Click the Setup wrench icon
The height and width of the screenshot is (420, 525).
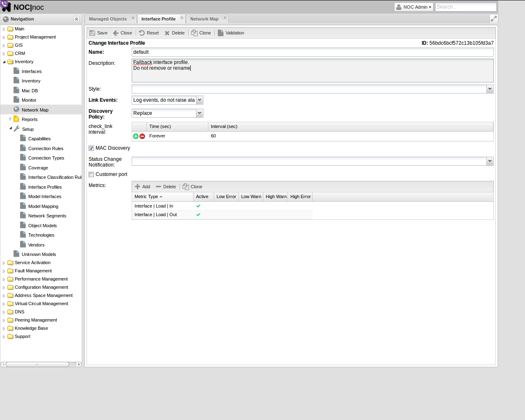click(x=16, y=129)
